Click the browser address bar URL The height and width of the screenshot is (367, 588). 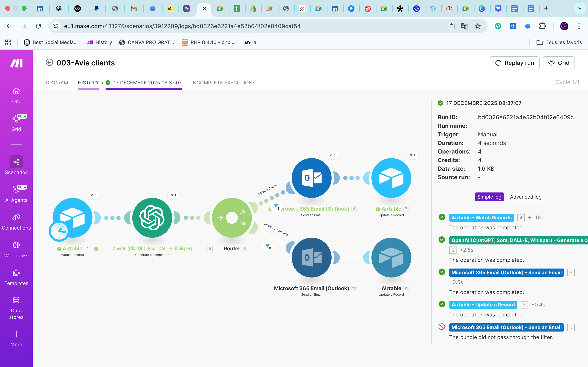tap(182, 26)
